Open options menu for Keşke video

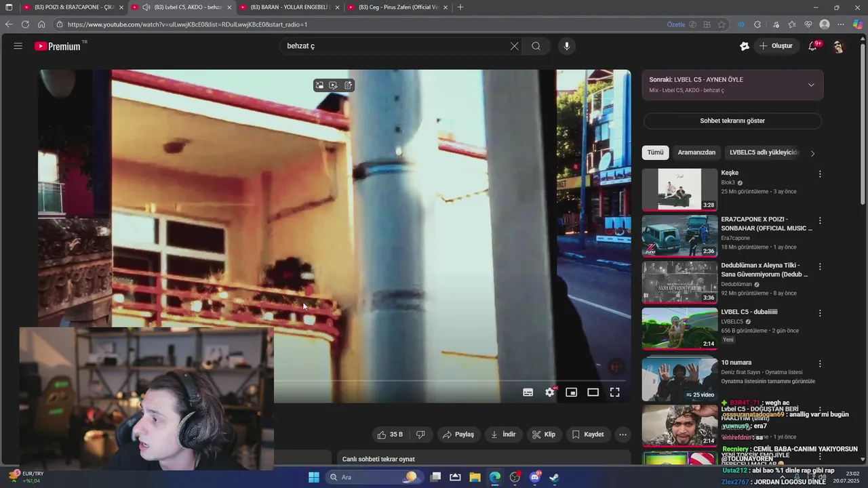point(820,174)
